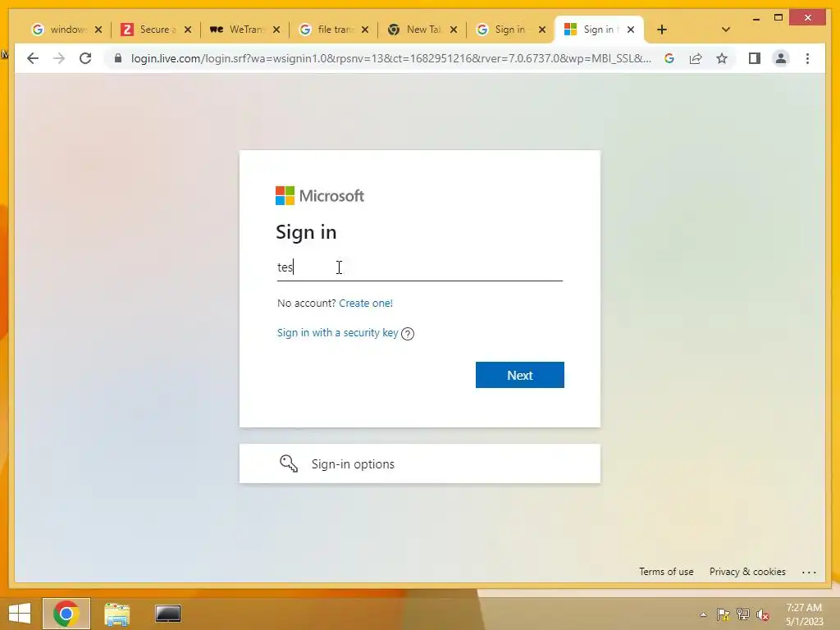Click the key icon beside Sign-in options
This screenshot has height=630, width=840.
(x=289, y=463)
